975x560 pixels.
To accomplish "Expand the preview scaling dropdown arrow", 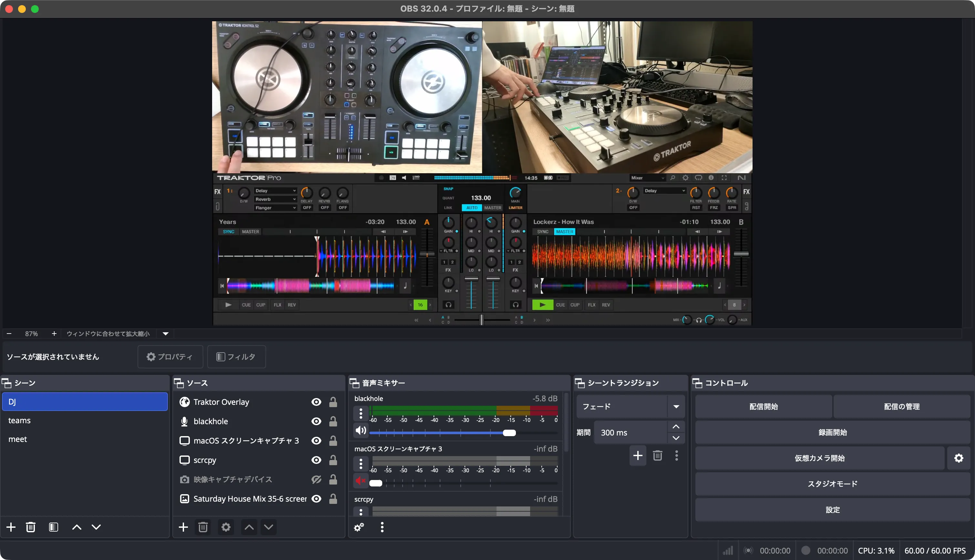I will (166, 334).
